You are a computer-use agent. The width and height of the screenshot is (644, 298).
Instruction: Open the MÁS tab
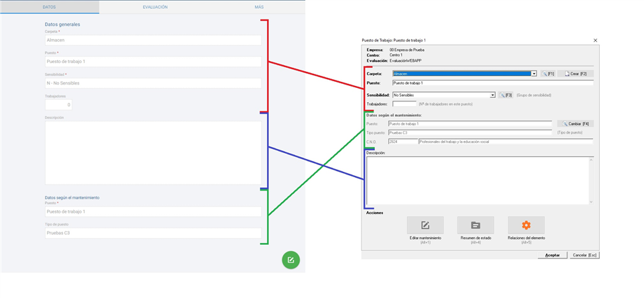259,7
